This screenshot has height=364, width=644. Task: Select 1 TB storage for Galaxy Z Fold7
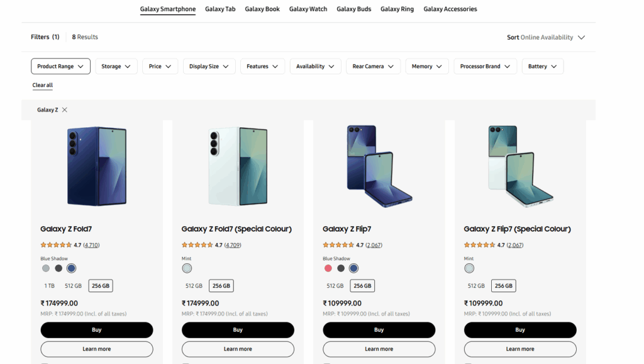click(50, 286)
